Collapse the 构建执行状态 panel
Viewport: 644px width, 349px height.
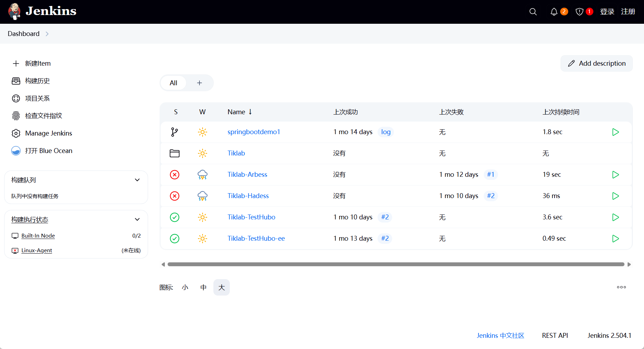pyautogui.click(x=137, y=219)
